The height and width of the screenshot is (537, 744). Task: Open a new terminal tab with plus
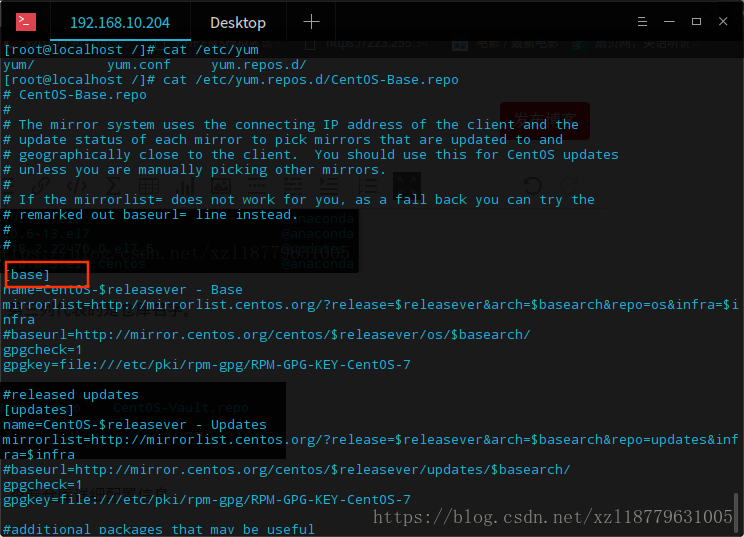[311, 22]
